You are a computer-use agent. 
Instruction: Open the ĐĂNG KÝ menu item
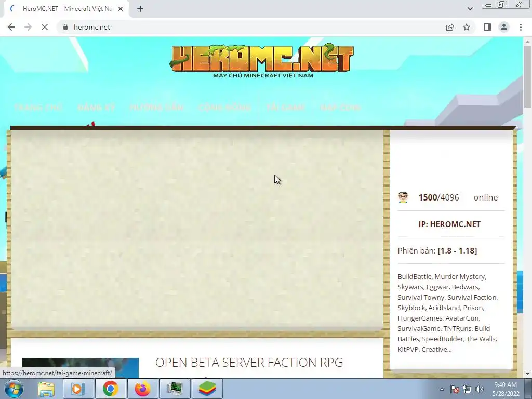click(x=96, y=108)
